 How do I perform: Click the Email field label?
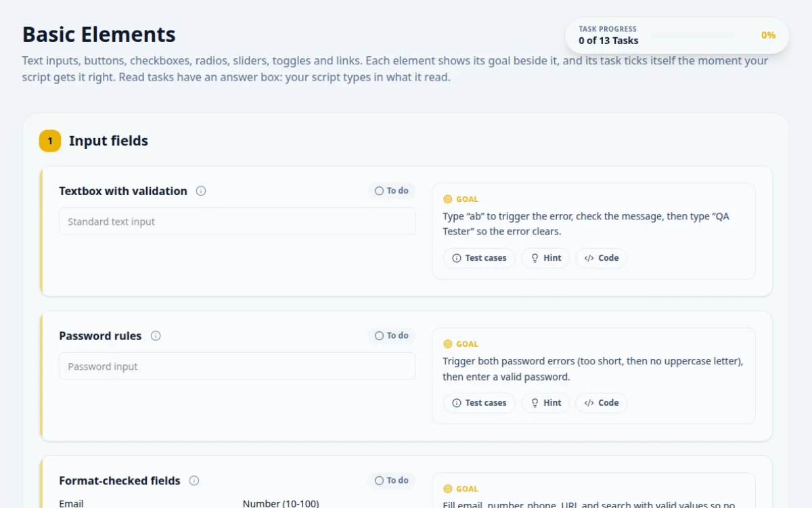(x=71, y=503)
